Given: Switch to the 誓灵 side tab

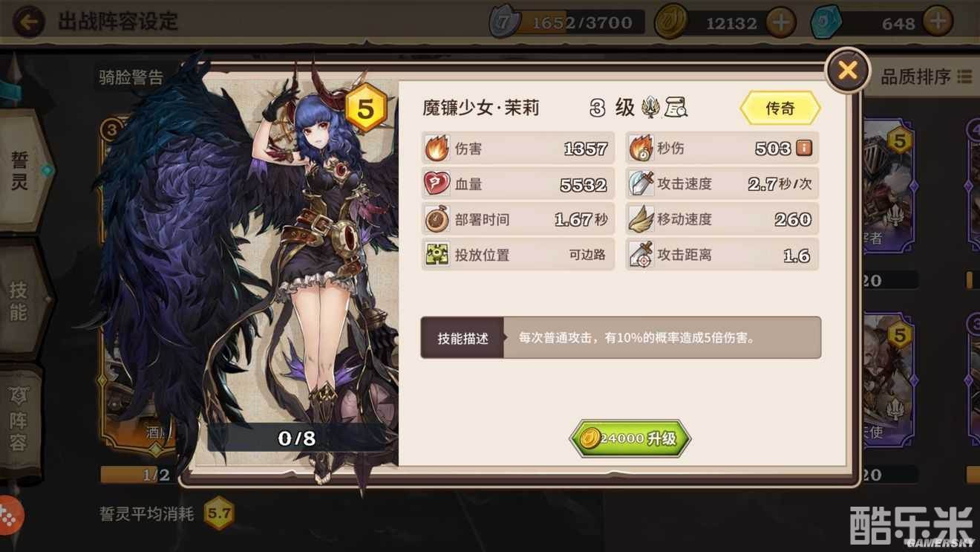Looking at the screenshot, I should pos(20,171).
